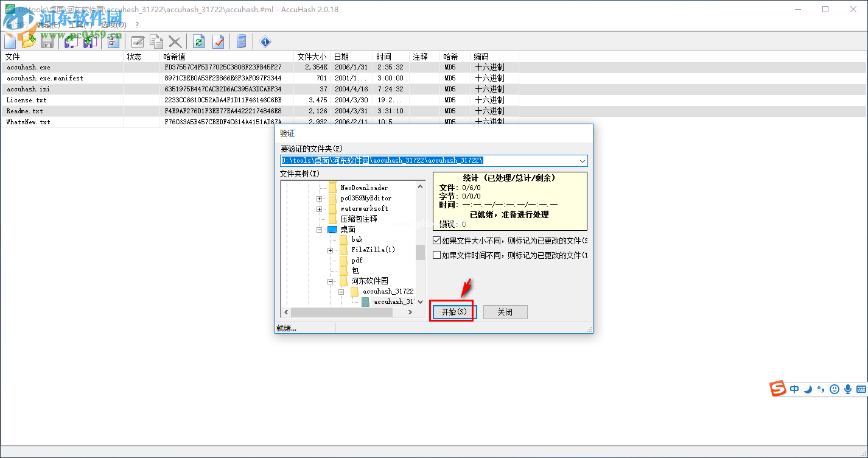
Task: Click the 哈希值 column header
Action: coord(228,57)
